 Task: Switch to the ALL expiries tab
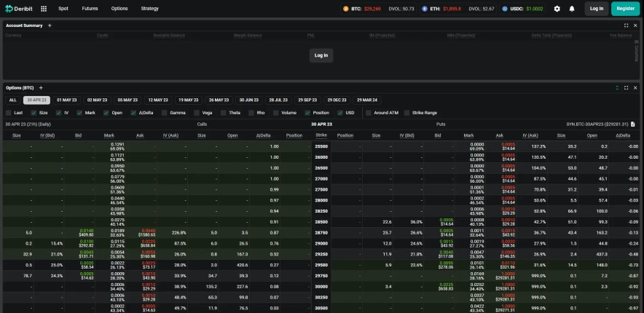[12, 100]
